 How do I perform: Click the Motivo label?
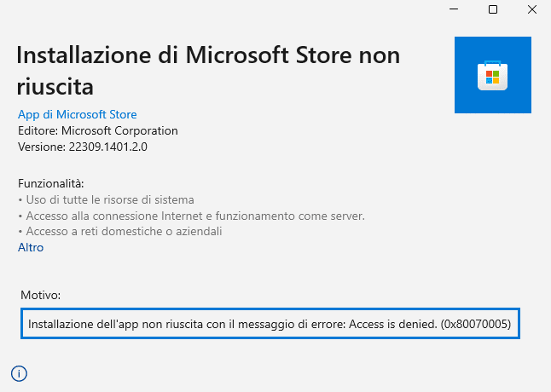click(40, 295)
